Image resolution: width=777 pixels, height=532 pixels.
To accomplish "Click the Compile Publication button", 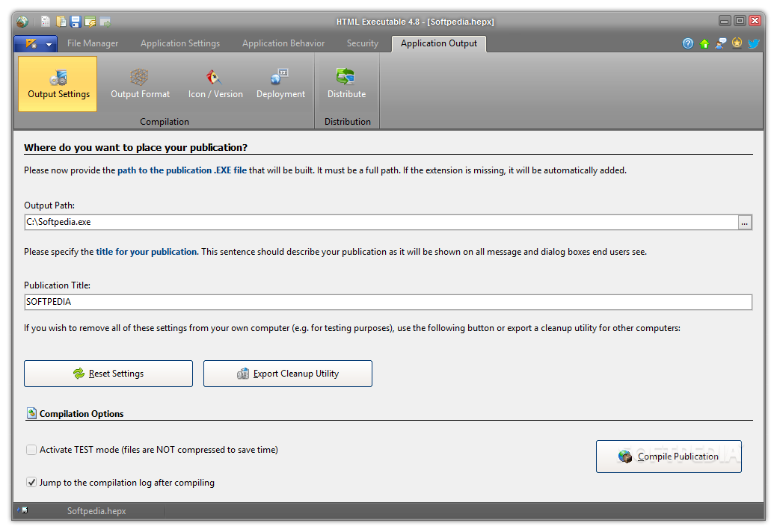I will [669, 457].
